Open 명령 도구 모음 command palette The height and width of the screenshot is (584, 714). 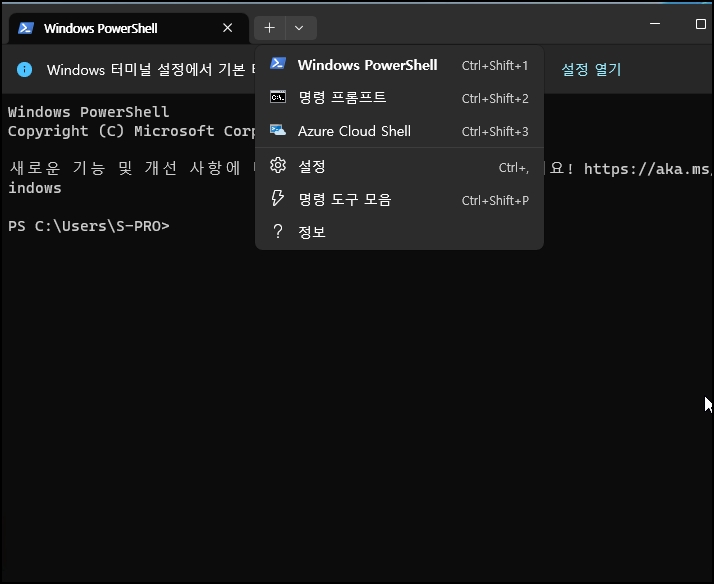click(x=399, y=199)
